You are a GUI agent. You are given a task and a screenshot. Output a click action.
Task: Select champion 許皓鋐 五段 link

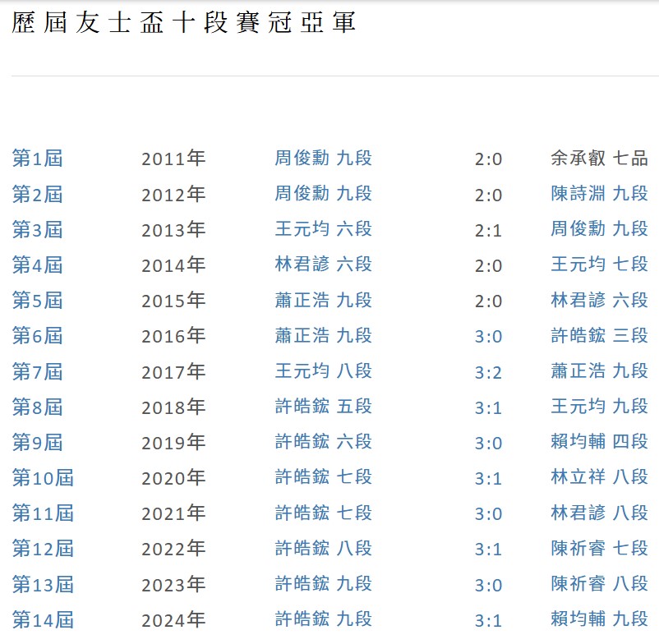pos(323,407)
